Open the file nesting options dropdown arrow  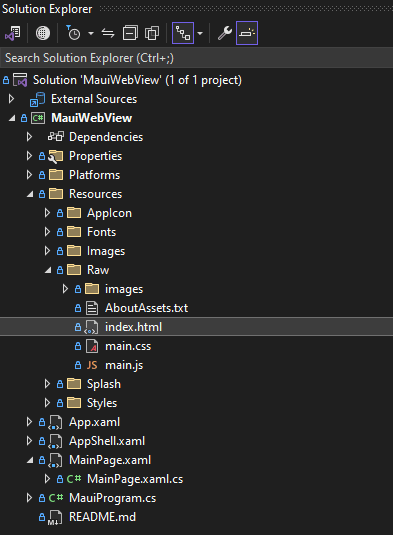click(x=200, y=33)
